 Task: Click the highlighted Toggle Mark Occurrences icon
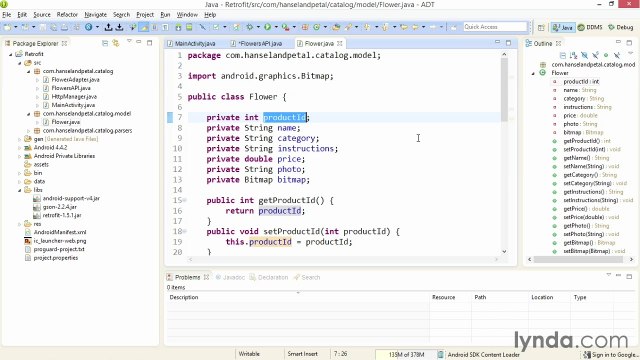144,27
